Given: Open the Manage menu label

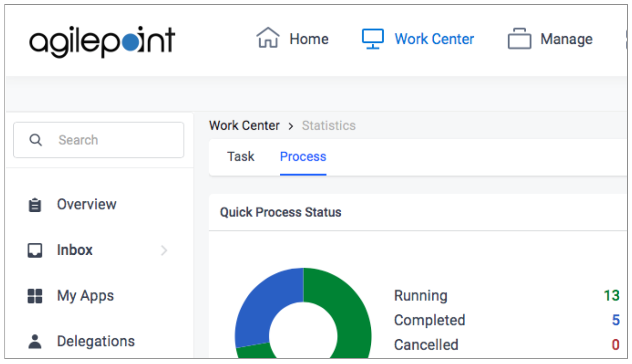Looking at the screenshot, I should (566, 39).
